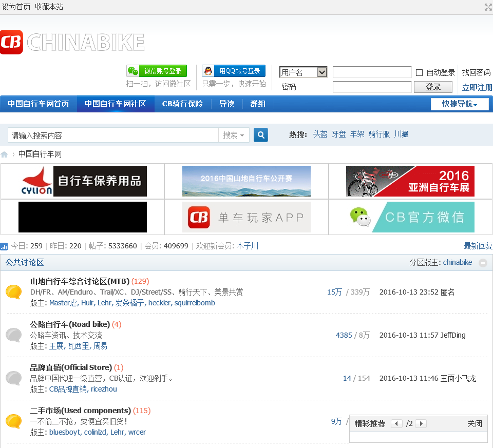Click hot search term 车架
This screenshot has height=448, width=493.
tap(357, 134)
